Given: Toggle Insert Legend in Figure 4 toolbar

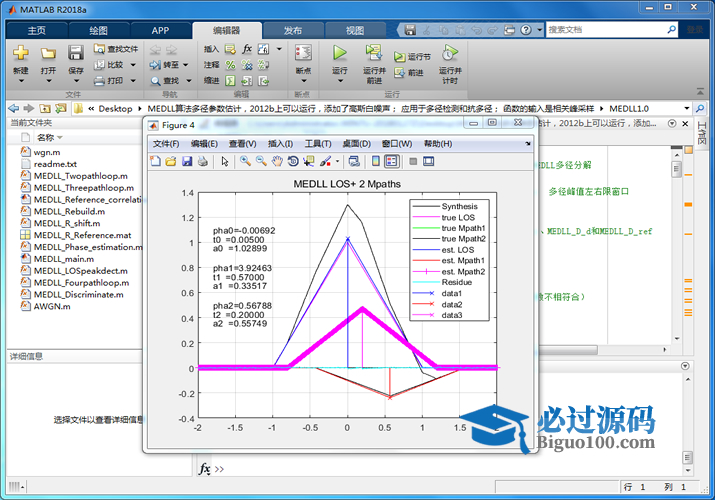Looking at the screenshot, I should pos(391,161).
